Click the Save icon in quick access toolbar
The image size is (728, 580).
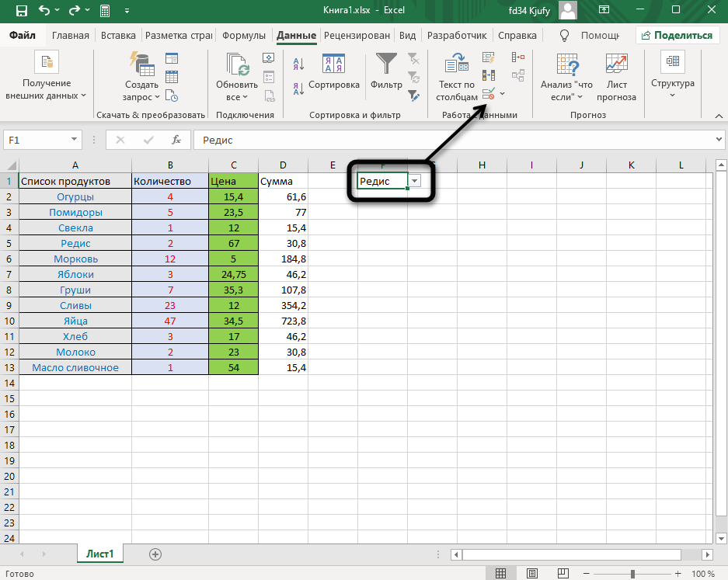point(21,11)
